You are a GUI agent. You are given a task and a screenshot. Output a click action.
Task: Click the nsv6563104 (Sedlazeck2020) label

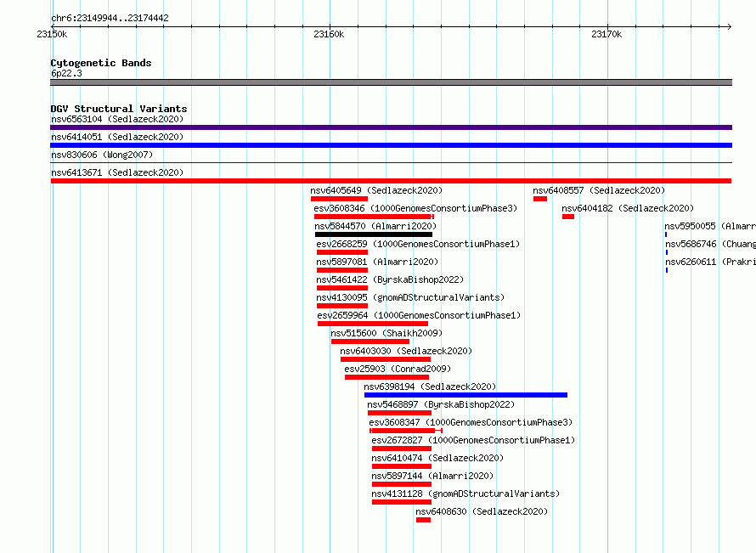point(117,119)
